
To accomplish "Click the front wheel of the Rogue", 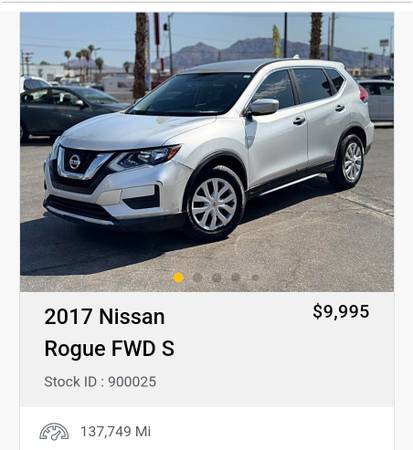I will point(214,204).
